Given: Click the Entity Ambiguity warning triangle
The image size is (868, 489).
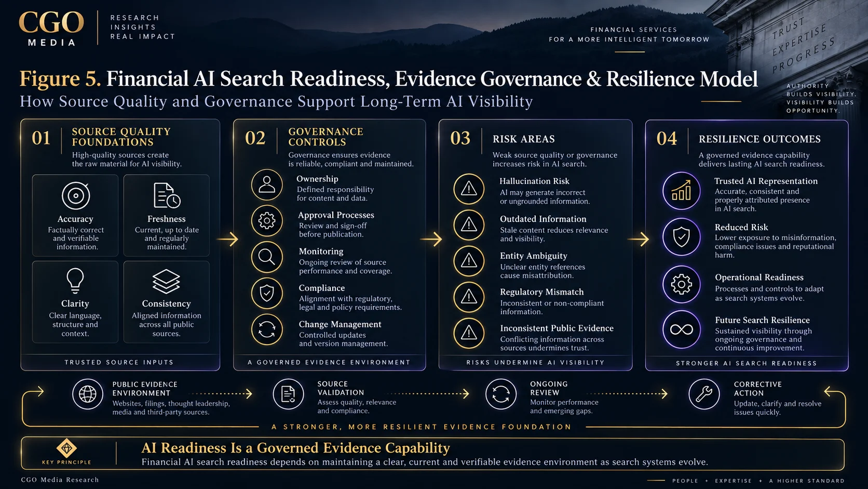Looking at the screenshot, I should (469, 261).
